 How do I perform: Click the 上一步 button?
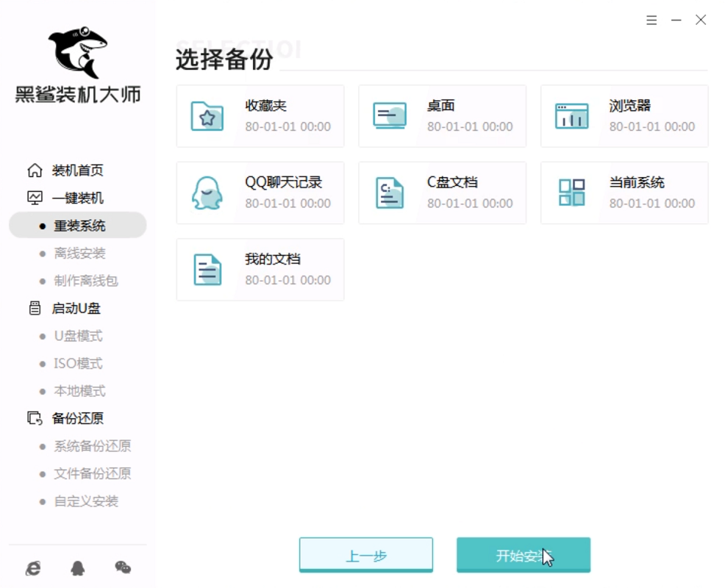point(366,555)
